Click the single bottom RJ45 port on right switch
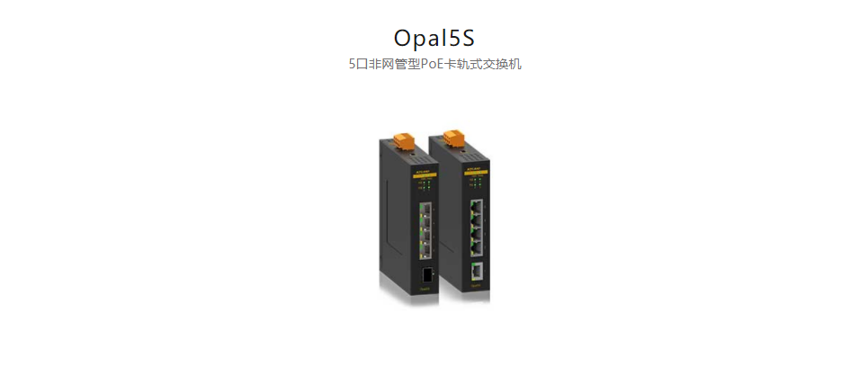 (x=477, y=272)
